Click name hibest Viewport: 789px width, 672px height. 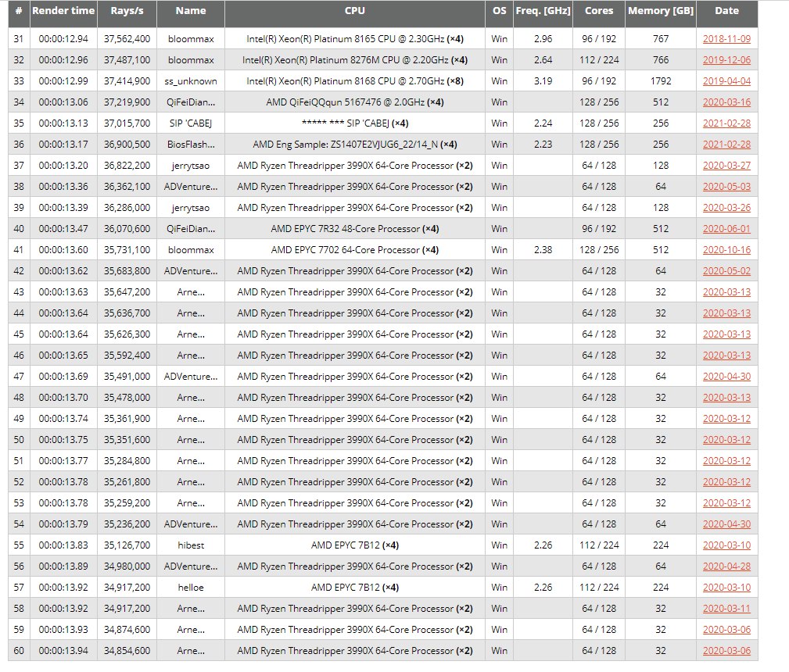point(191,545)
